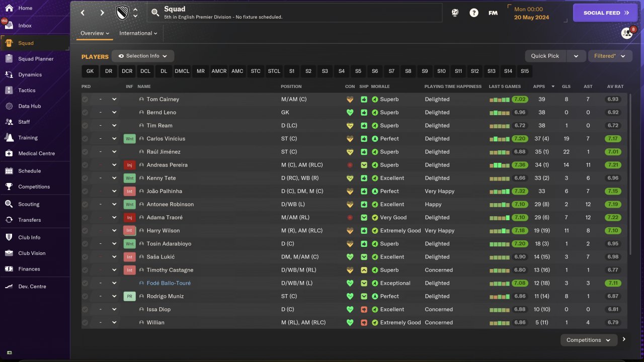The width and height of the screenshot is (644, 362).
Task: Go back with the left arrow
Action: (83, 13)
